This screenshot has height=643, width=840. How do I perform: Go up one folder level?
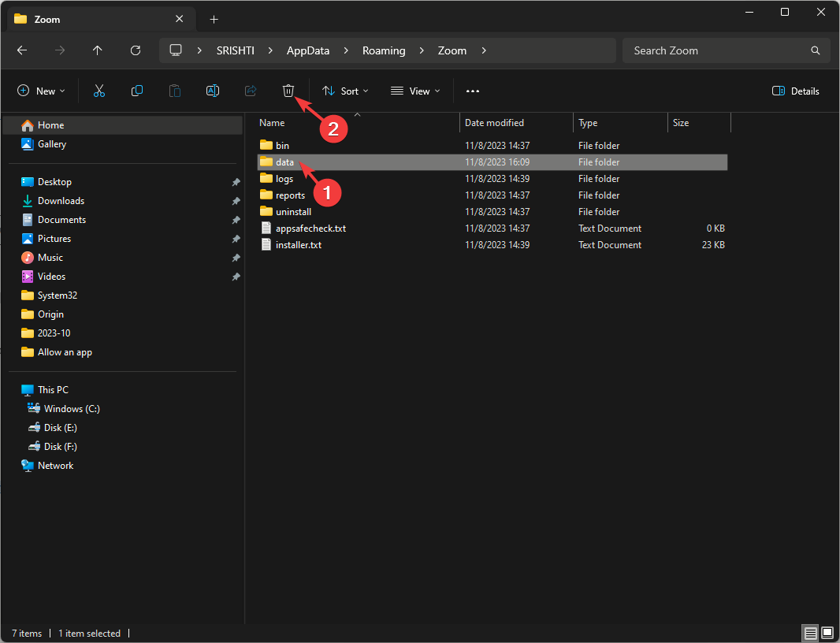pos(98,50)
